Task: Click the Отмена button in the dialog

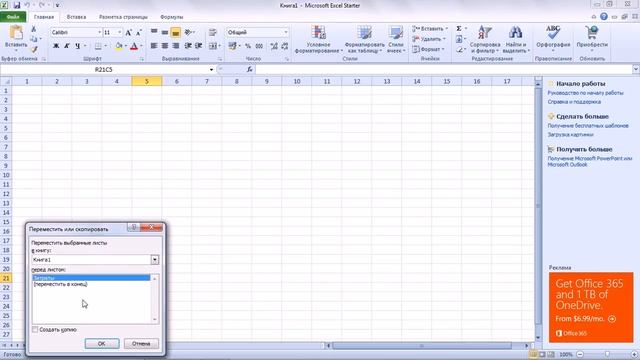Action: click(141, 344)
